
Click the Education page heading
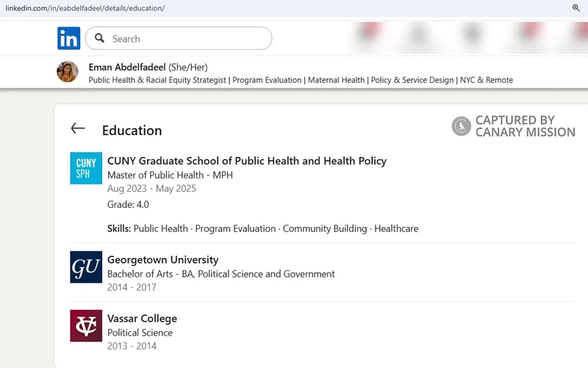point(132,130)
